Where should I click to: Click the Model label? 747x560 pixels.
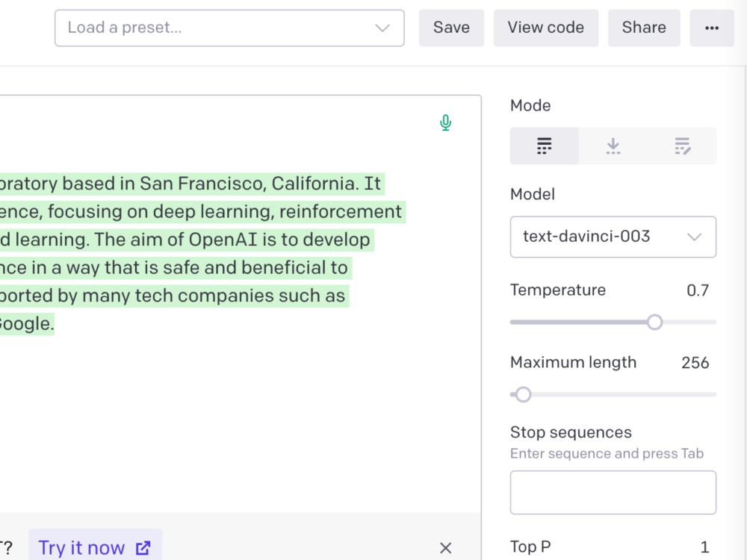pyautogui.click(x=533, y=194)
